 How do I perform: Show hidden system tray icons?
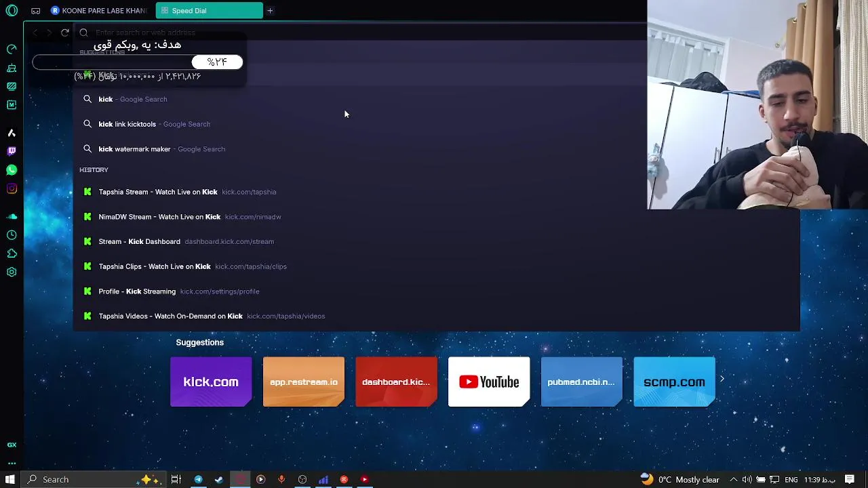[733, 479]
